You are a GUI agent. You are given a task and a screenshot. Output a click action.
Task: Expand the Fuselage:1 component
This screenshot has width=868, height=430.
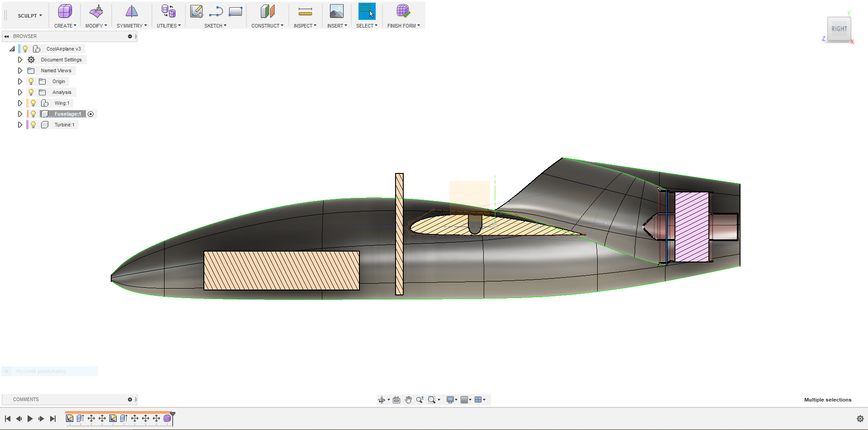20,114
